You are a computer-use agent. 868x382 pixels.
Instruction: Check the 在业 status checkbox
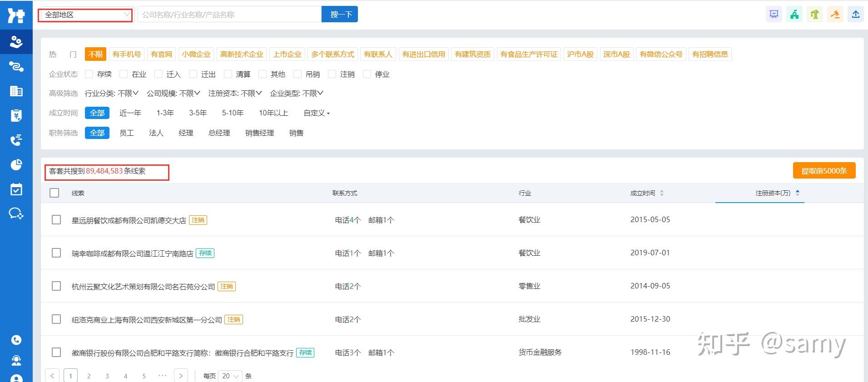tap(124, 74)
